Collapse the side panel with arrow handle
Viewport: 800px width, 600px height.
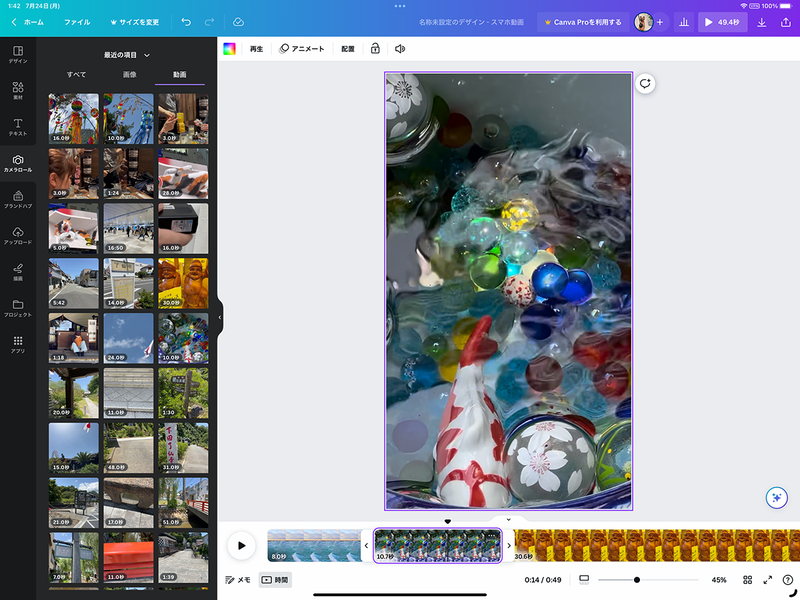coord(220,317)
